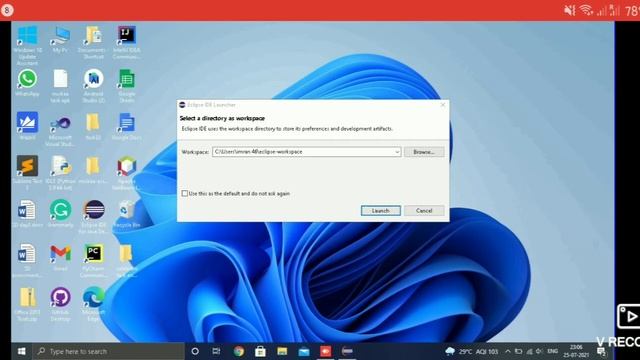Open Cortana circle on the taskbar
This screenshot has width=640, height=360.
tap(195, 351)
